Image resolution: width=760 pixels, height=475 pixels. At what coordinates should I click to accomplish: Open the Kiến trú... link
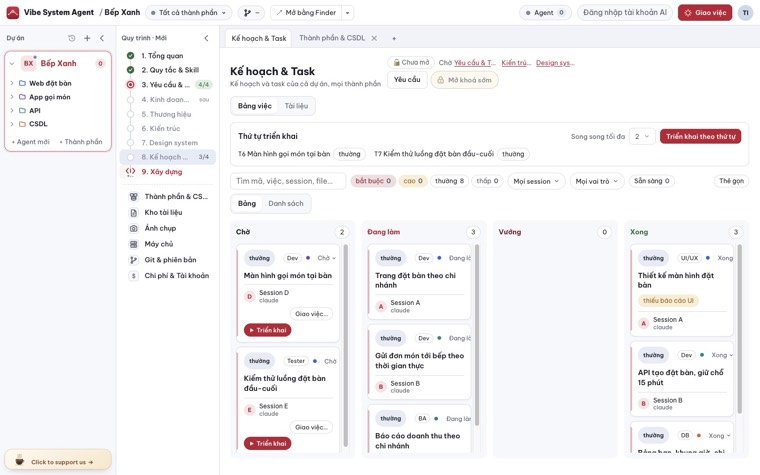[516, 63]
